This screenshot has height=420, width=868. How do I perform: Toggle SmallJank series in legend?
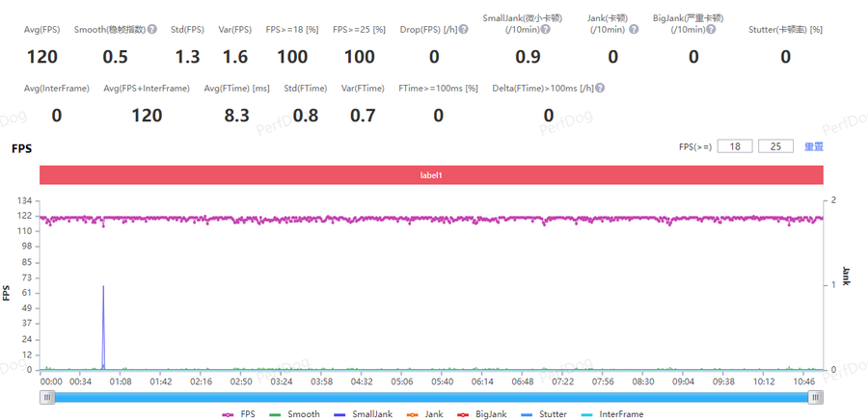coord(361,413)
